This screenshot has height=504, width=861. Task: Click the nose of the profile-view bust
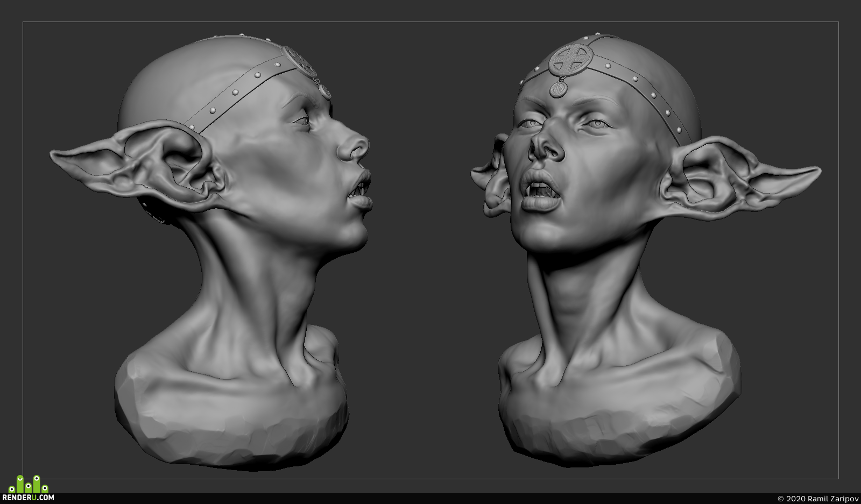(354, 145)
